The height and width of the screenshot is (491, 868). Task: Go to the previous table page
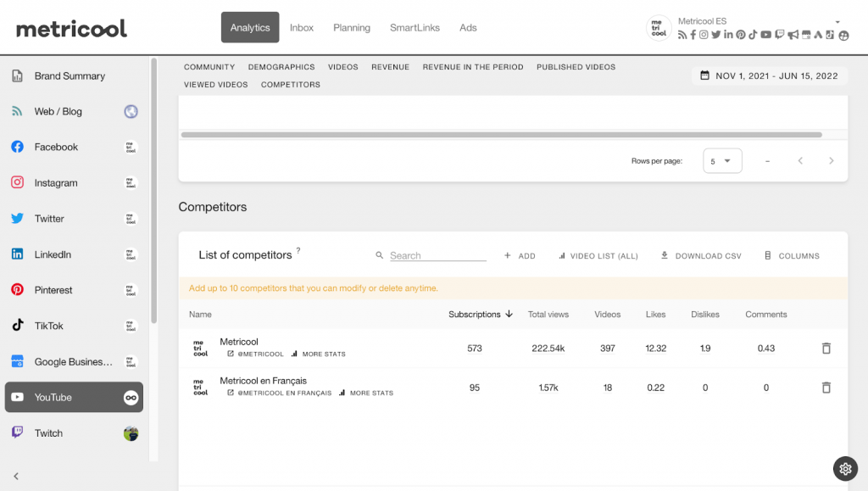pos(800,161)
